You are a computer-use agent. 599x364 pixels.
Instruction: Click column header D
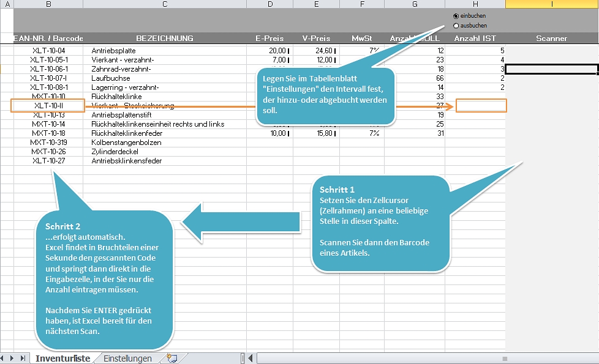pyautogui.click(x=270, y=4)
